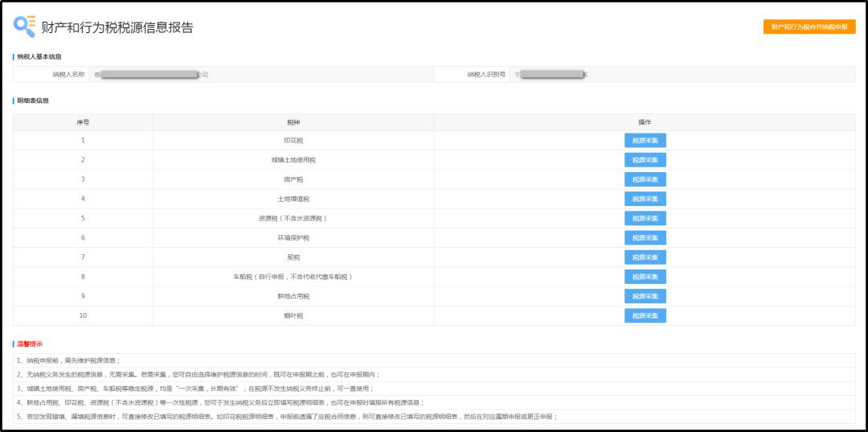The width and height of the screenshot is (868, 432).
Task: Click 税源采集 for 资源税 row
Action: pyautogui.click(x=645, y=218)
